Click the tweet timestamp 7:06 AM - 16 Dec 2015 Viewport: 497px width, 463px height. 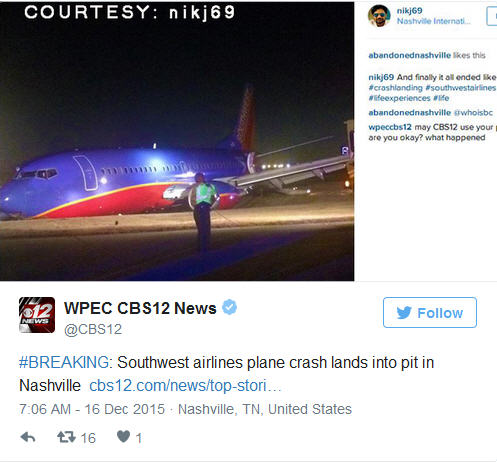pyautogui.click(x=92, y=409)
